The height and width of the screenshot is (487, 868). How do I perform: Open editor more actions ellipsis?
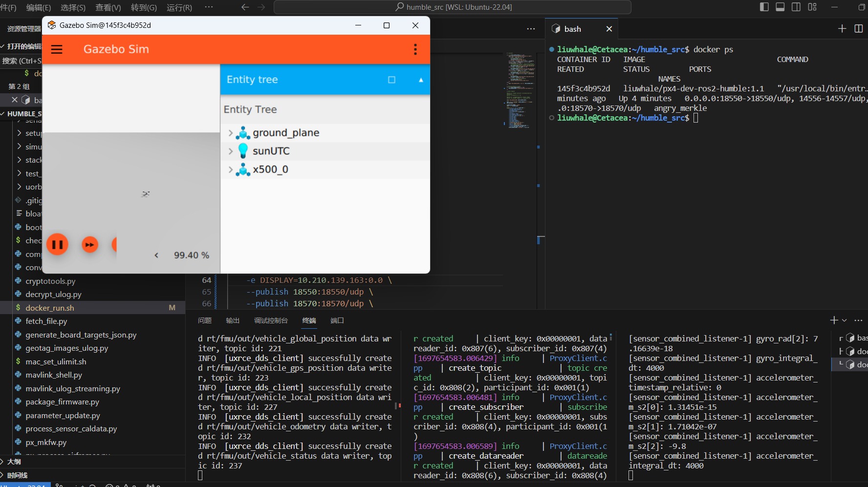click(x=531, y=29)
